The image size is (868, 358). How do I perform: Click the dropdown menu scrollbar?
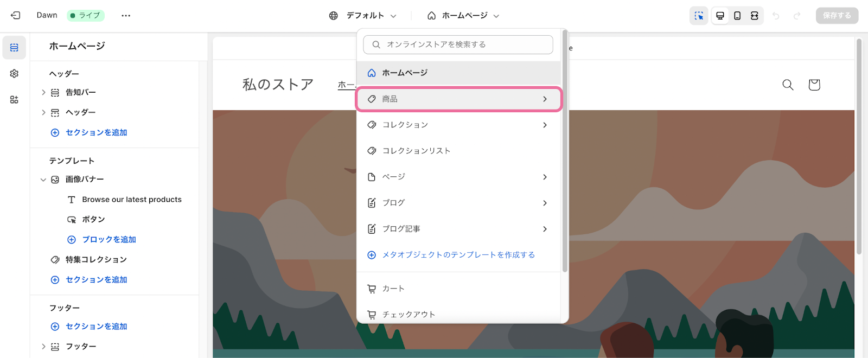(x=565, y=151)
